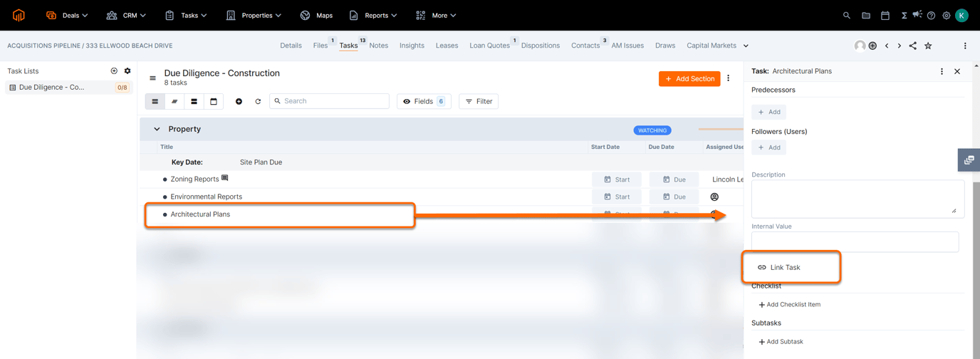Add a predecessor

769,112
